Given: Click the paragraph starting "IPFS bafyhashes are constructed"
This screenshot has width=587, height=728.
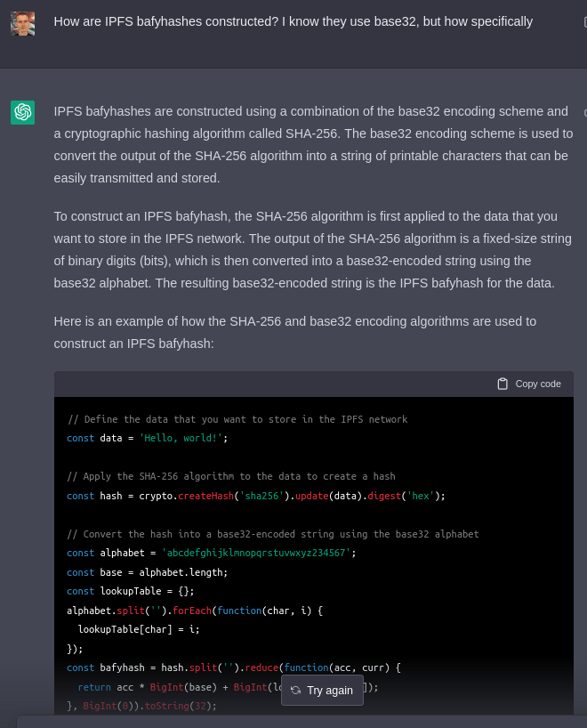Looking at the screenshot, I should (x=313, y=145).
